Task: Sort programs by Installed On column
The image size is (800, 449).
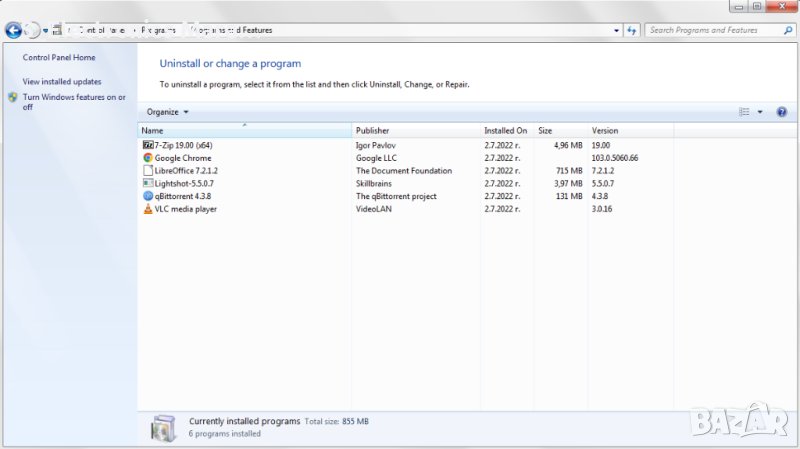Action: pos(506,131)
